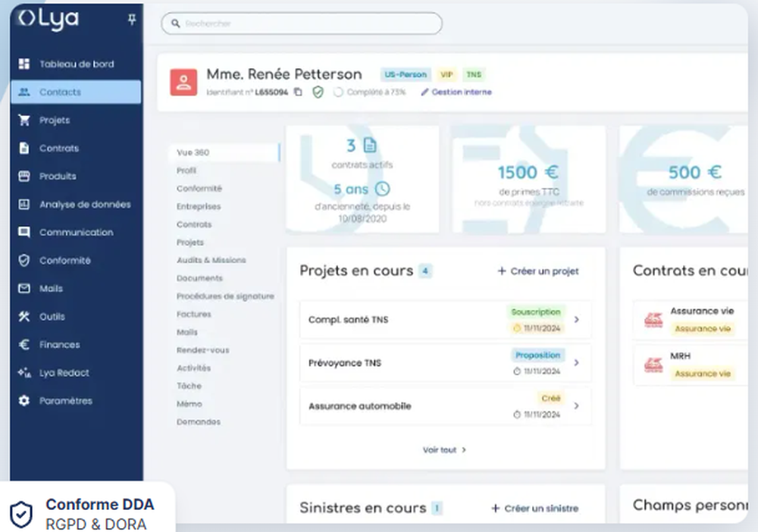Click the VIP tag
The height and width of the screenshot is (532, 758).
446,74
